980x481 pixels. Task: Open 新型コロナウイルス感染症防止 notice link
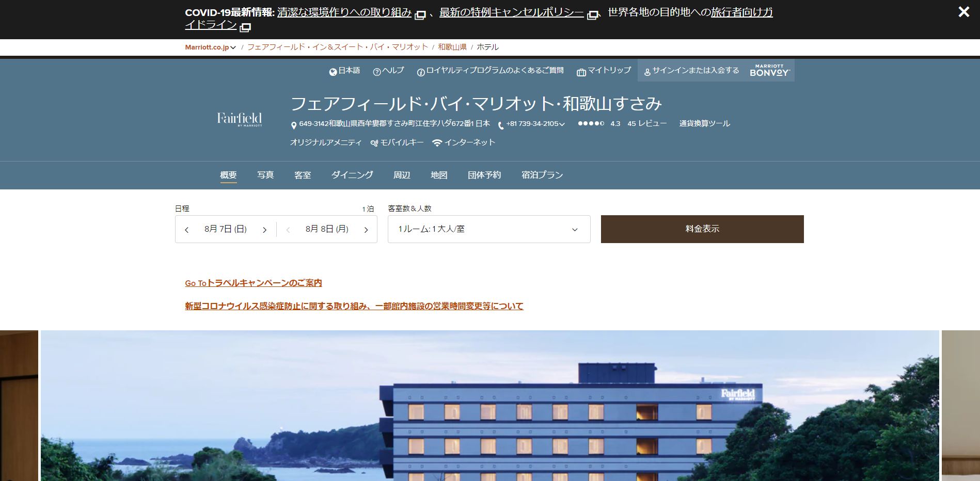tap(354, 306)
